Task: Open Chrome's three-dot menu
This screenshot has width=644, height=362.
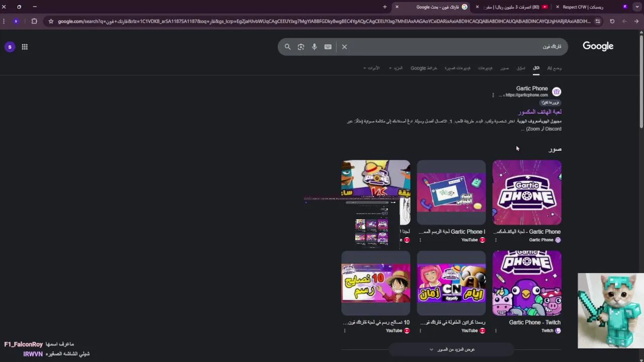Action: click(x=4, y=21)
